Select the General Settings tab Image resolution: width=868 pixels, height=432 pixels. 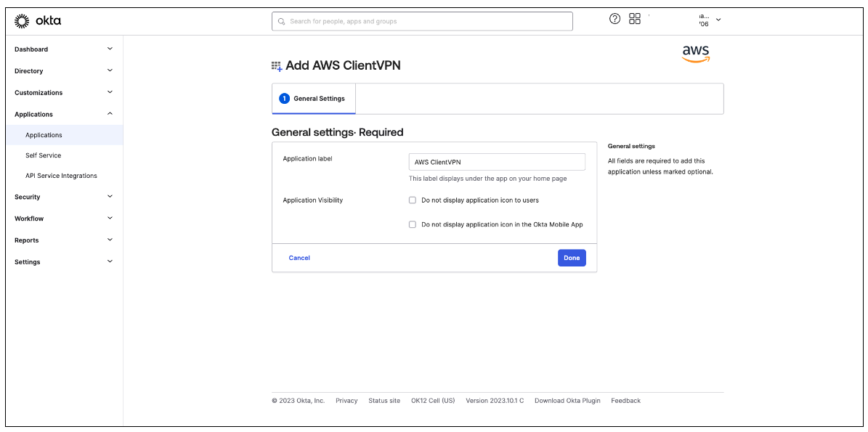point(313,99)
